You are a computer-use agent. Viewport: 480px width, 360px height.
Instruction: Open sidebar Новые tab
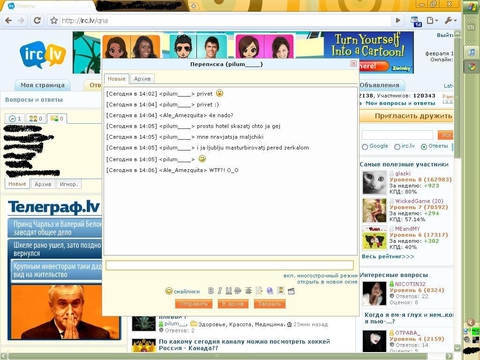17,184
